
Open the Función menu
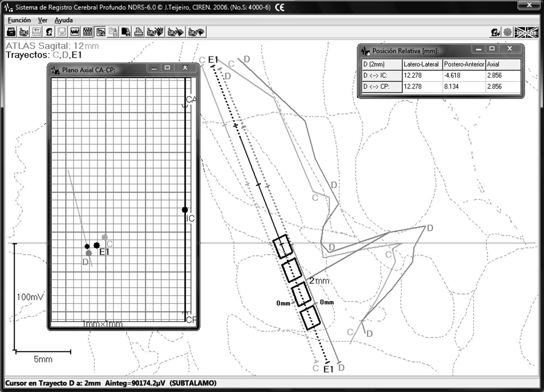[x=19, y=20]
